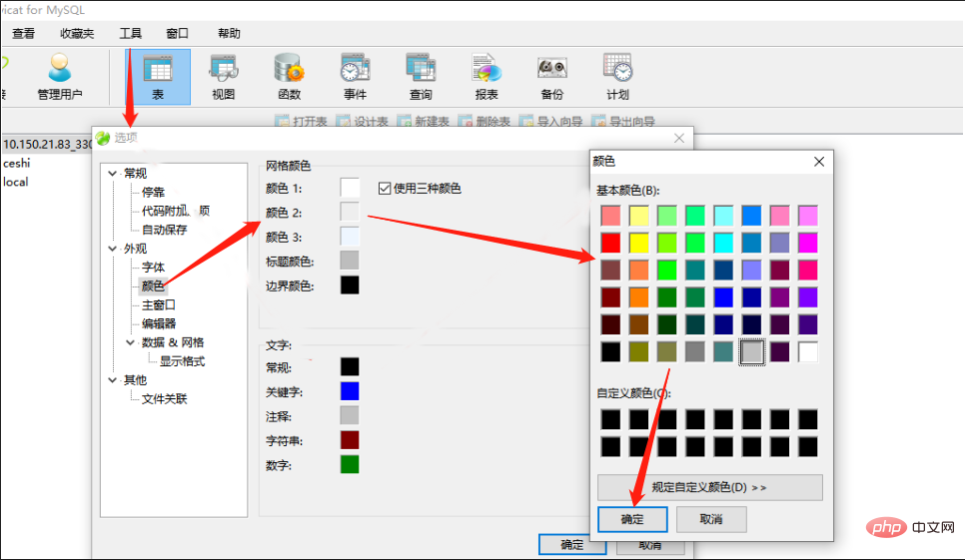The image size is (965, 560).
Task: Select the white basic color swatch
Action: [x=808, y=352]
